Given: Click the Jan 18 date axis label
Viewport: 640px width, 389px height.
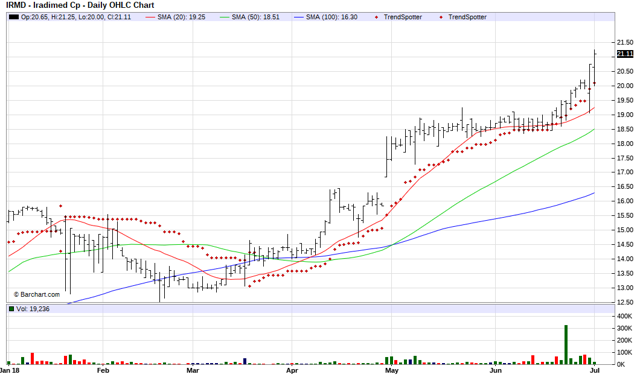Looking at the screenshot, I should pos(10,371).
